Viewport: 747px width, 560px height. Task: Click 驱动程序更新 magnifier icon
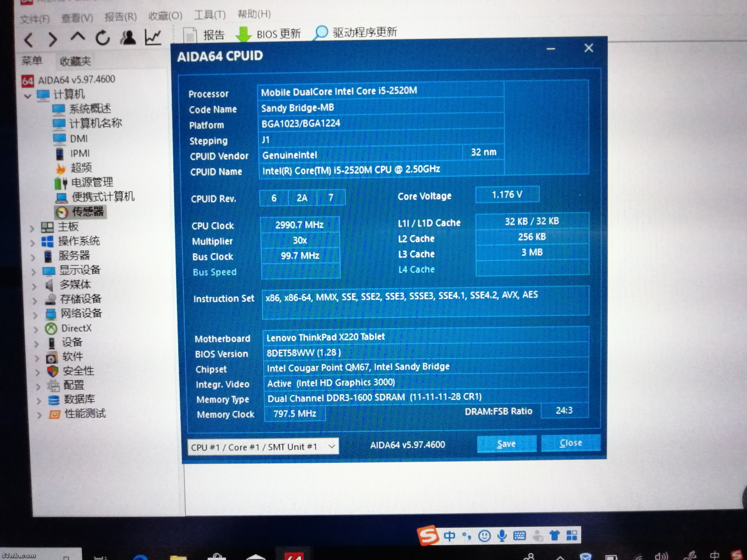[x=321, y=33]
